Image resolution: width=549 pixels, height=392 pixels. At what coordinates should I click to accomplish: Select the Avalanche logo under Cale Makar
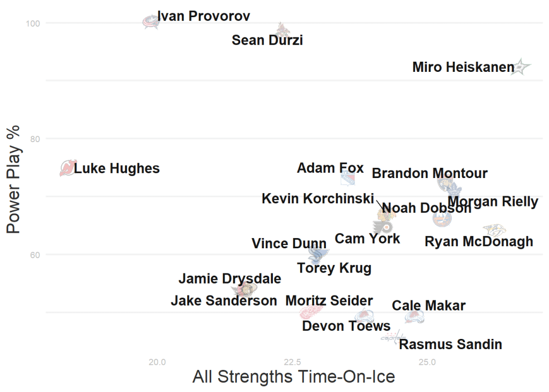(x=414, y=316)
